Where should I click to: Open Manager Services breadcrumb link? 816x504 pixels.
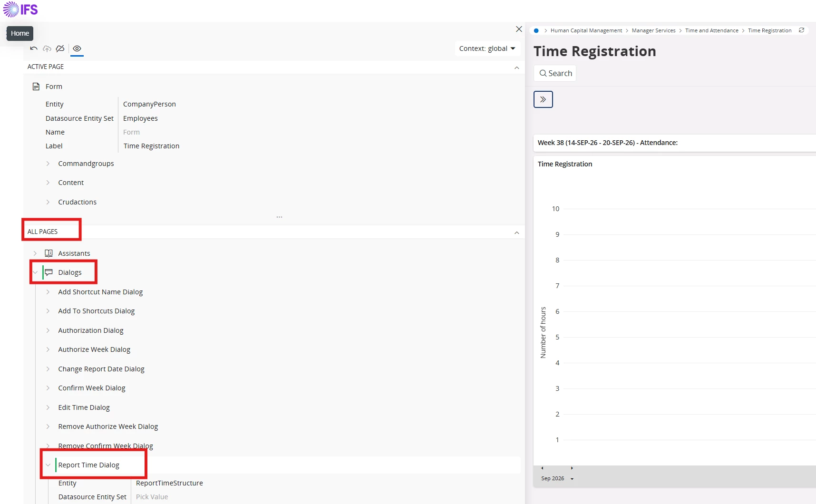[x=653, y=30]
